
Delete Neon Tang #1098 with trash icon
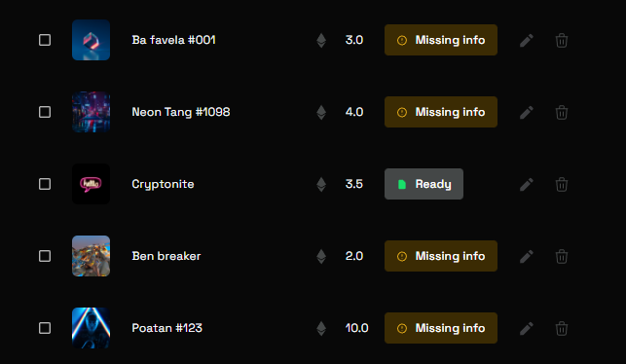pos(562,112)
